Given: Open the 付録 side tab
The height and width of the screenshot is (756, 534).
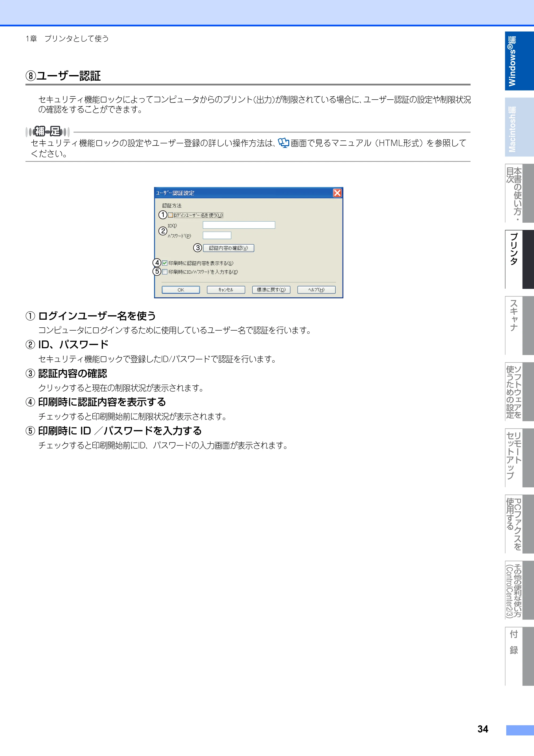Looking at the screenshot, I should 519,657.
